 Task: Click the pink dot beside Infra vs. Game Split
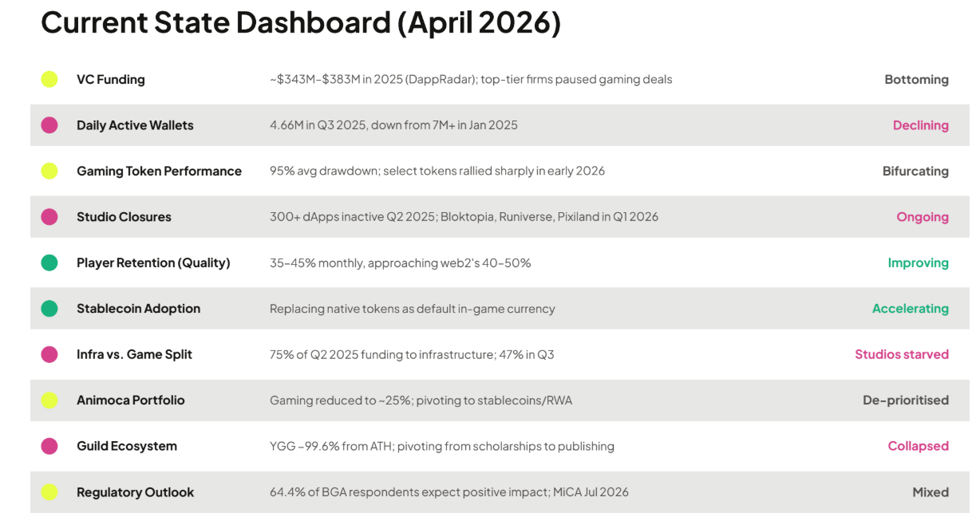pos(49,354)
